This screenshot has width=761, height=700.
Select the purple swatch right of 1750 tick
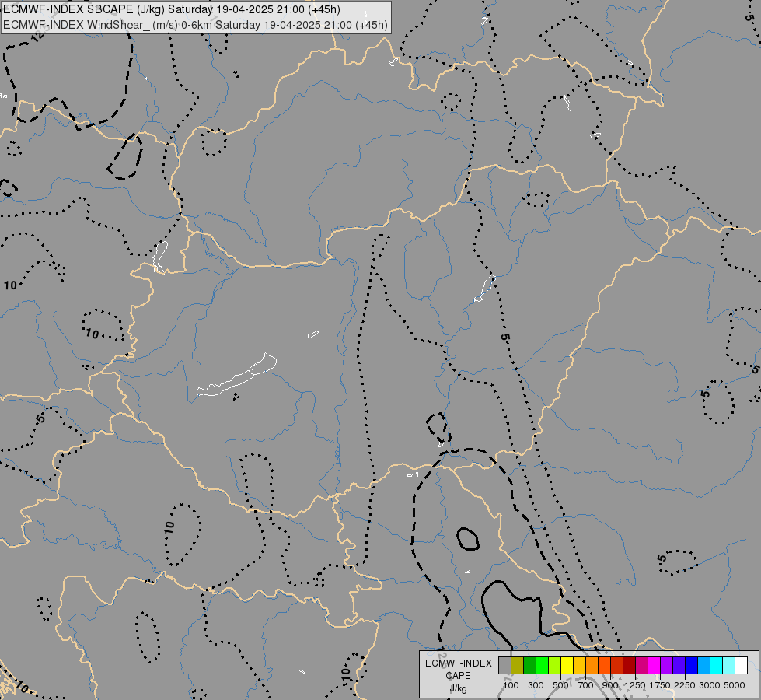[x=667, y=666]
